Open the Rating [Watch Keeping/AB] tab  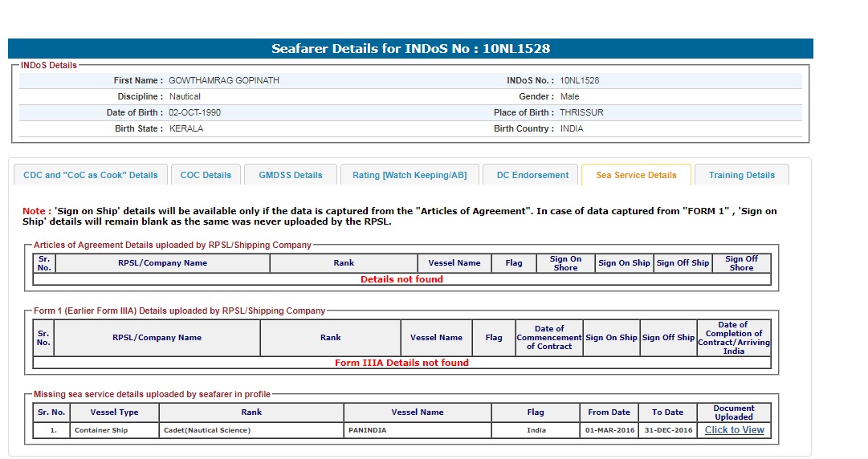click(410, 175)
